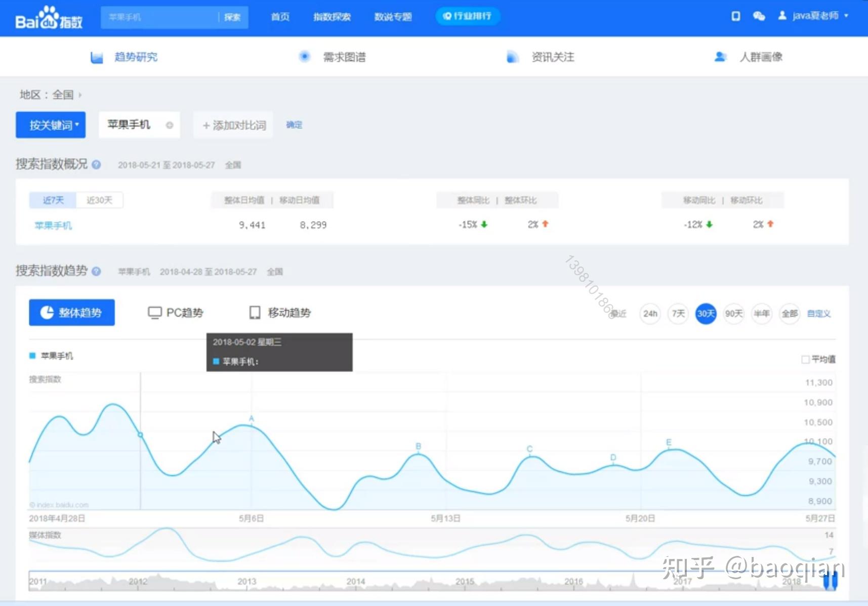Click the user avatar icon beside java夏老师
This screenshot has width=868, height=606.
coord(782,16)
